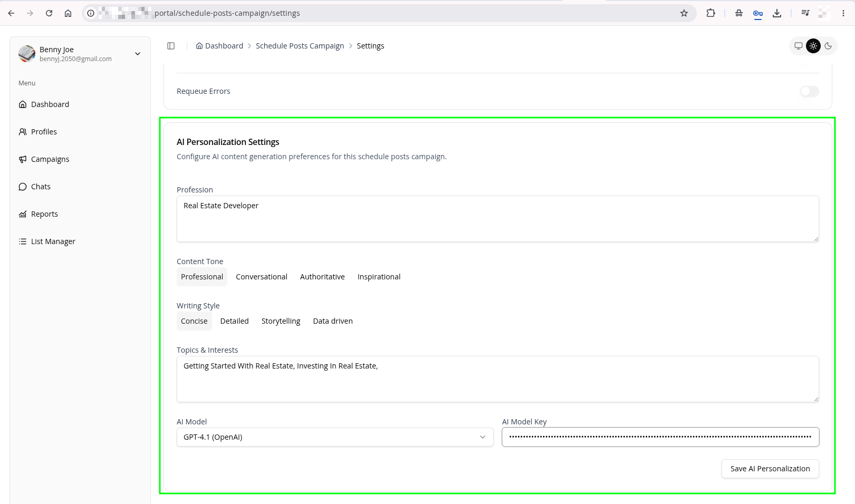This screenshot has width=855, height=504.
Task: Open incognito indicator icon in toolbar
Action: (739, 13)
